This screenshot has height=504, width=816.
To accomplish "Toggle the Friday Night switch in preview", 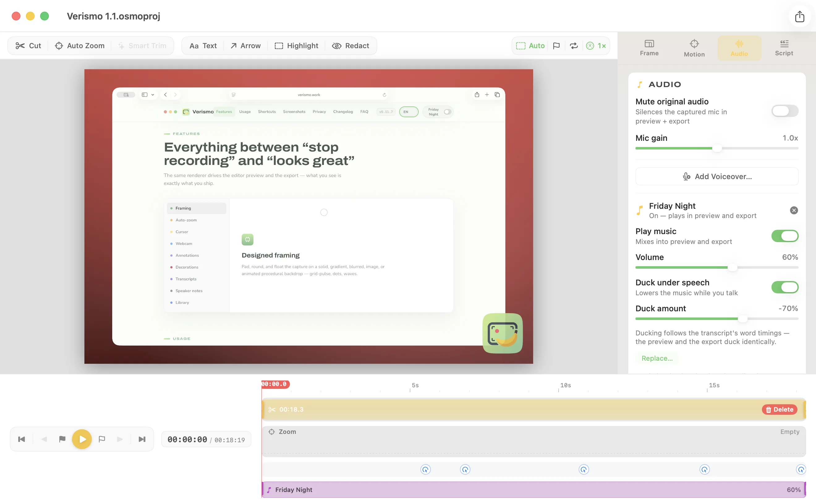I will coord(447,112).
